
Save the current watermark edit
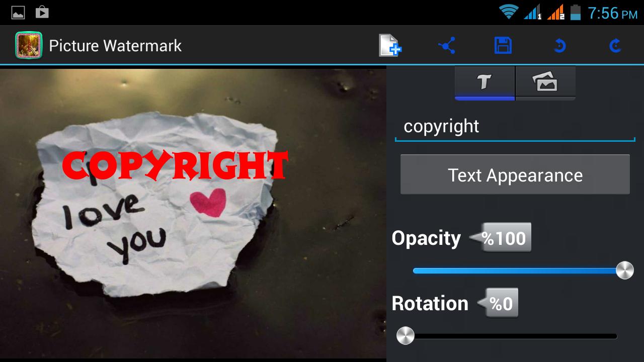point(503,45)
